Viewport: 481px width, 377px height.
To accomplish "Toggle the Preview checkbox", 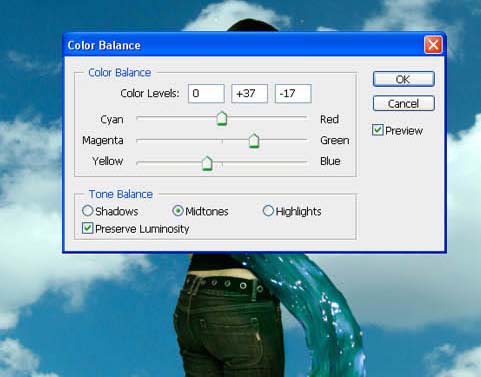I will pyautogui.click(x=378, y=130).
